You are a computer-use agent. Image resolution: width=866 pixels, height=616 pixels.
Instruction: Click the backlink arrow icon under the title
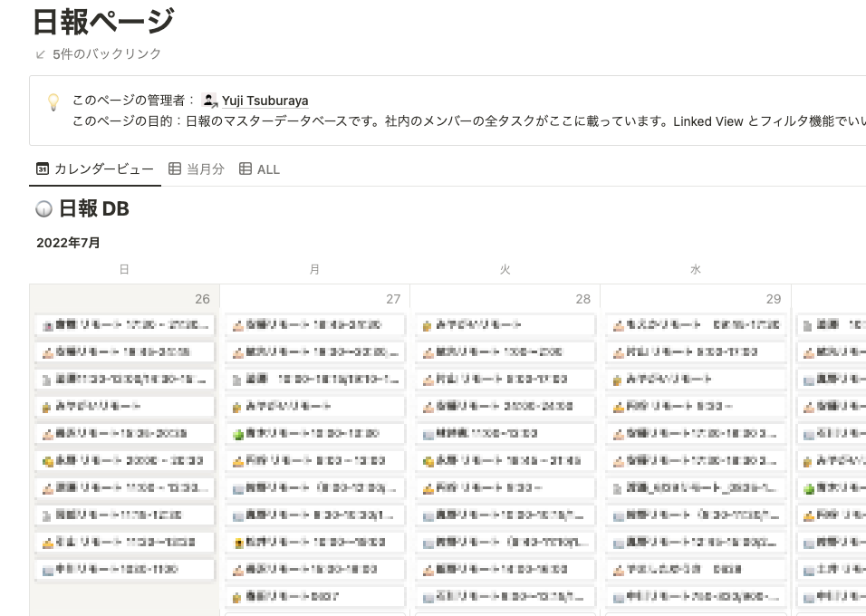coord(41,54)
